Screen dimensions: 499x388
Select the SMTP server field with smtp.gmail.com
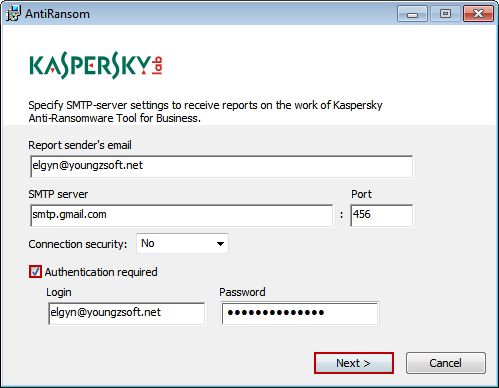tap(181, 215)
